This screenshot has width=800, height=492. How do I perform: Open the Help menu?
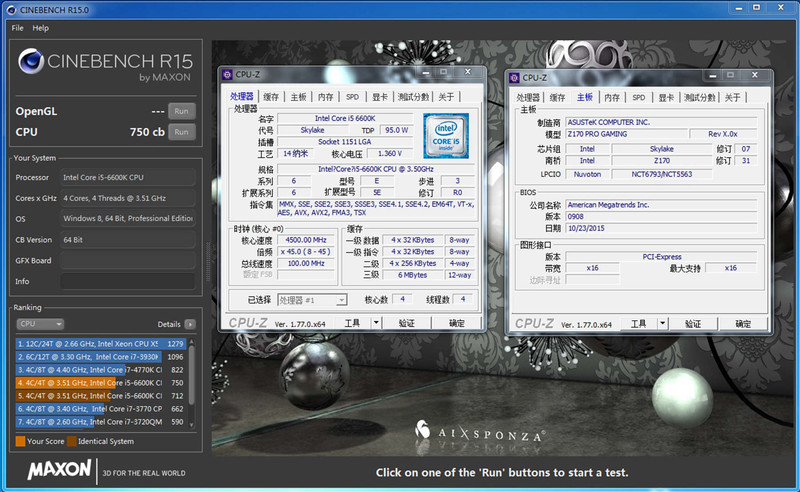(41, 28)
